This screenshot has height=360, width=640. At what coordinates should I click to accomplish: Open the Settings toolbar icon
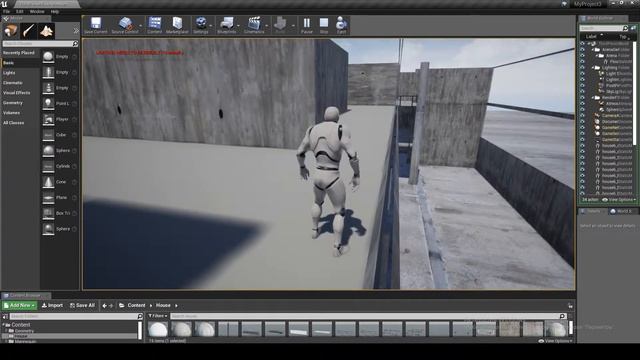click(x=201, y=23)
